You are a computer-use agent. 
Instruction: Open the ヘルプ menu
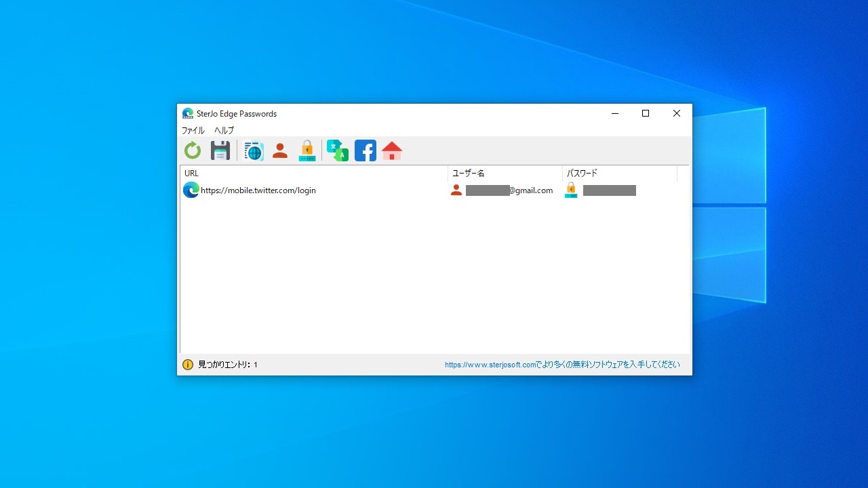point(224,130)
